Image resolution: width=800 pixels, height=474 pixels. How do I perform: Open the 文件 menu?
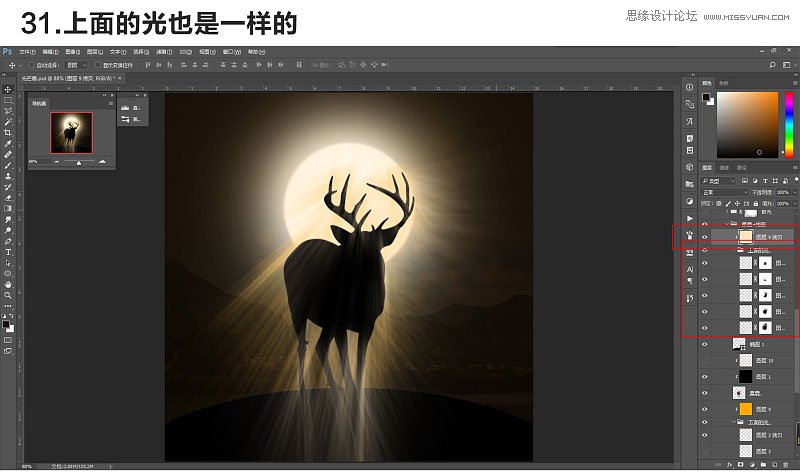pos(28,52)
